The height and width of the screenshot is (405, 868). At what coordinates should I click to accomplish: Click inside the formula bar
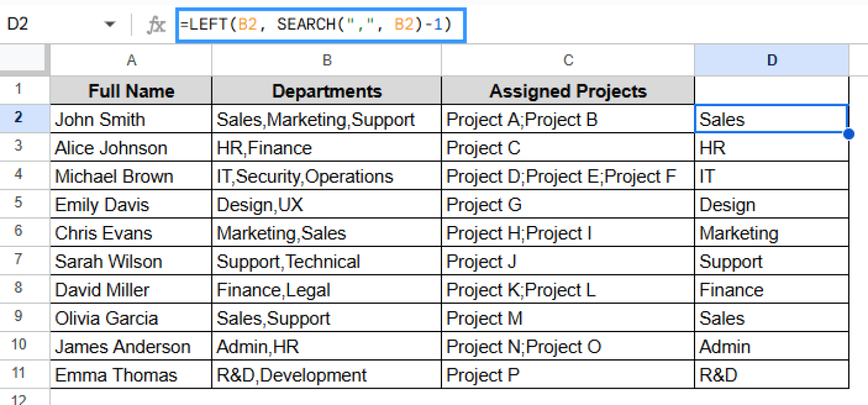(x=321, y=25)
